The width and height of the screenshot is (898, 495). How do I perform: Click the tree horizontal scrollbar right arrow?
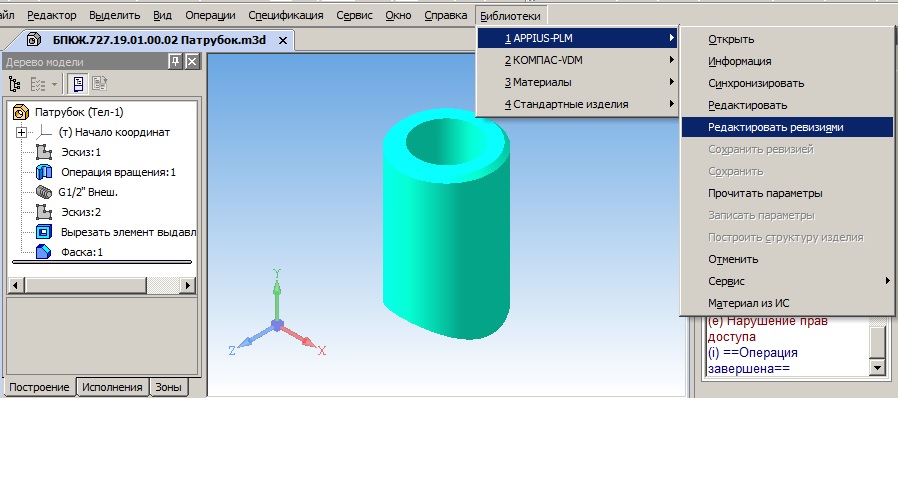[x=187, y=285]
